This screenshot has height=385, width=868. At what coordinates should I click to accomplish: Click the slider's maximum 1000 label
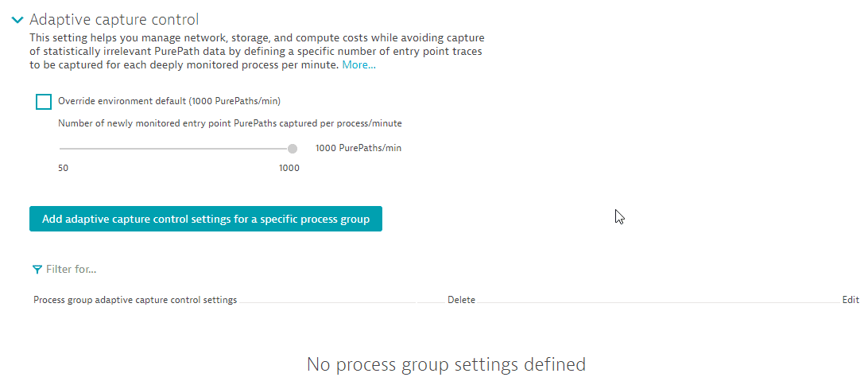coord(289,168)
